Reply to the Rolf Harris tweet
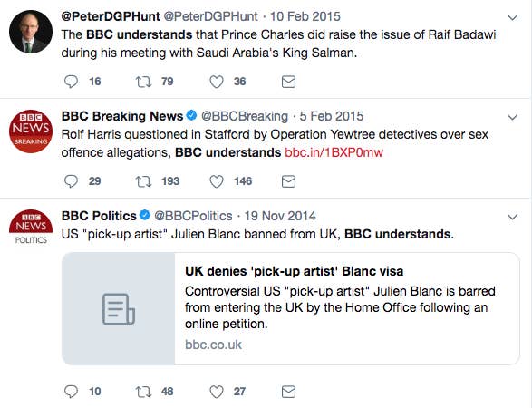 [71, 181]
